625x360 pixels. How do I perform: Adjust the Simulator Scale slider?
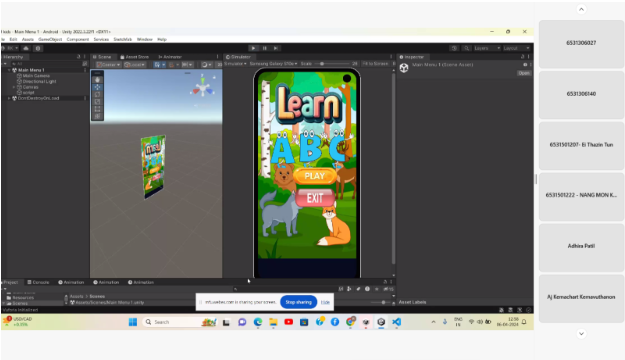coord(335,64)
